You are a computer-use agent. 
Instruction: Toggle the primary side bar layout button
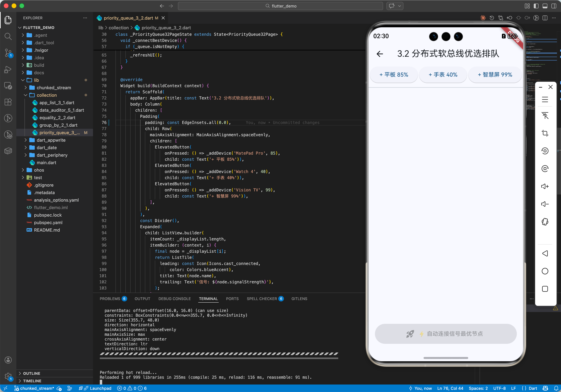(536, 6)
